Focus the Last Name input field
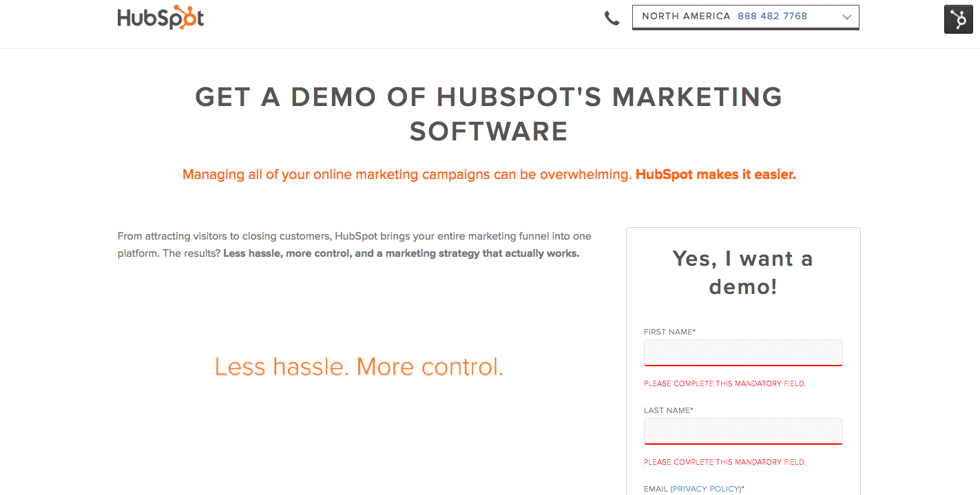This screenshot has width=980, height=495. [742, 431]
